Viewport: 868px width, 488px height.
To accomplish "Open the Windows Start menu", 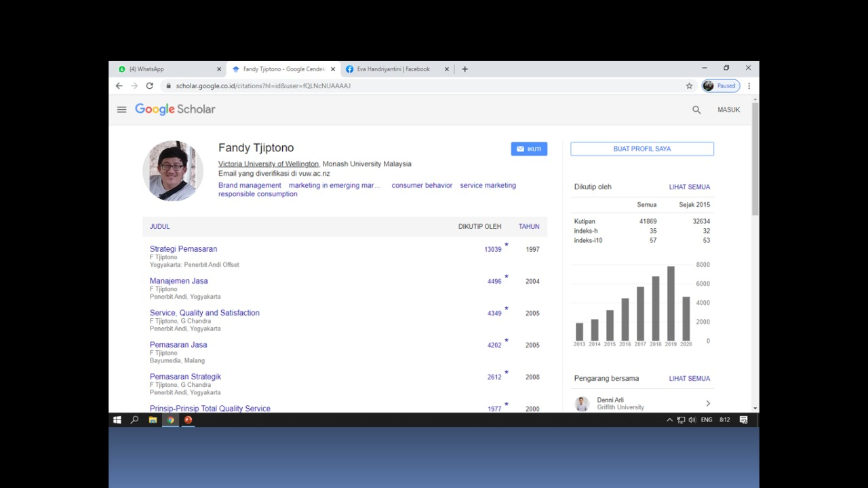I will tap(117, 420).
